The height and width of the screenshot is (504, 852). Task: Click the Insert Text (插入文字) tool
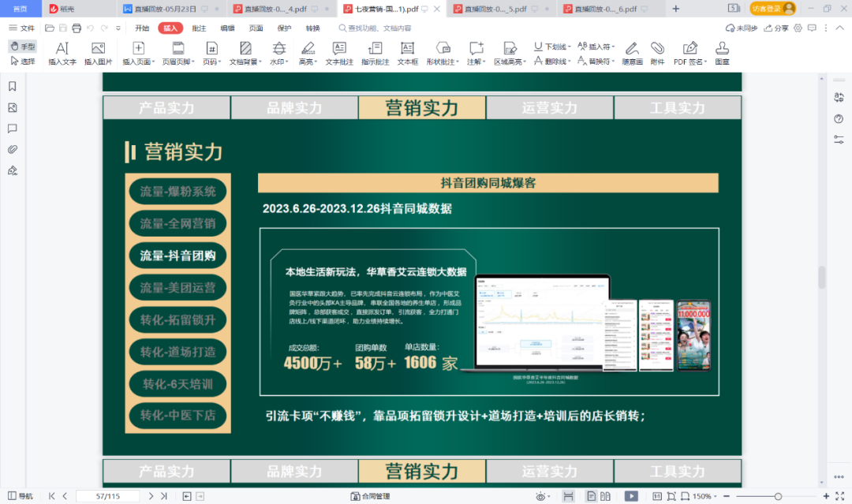[x=62, y=54]
